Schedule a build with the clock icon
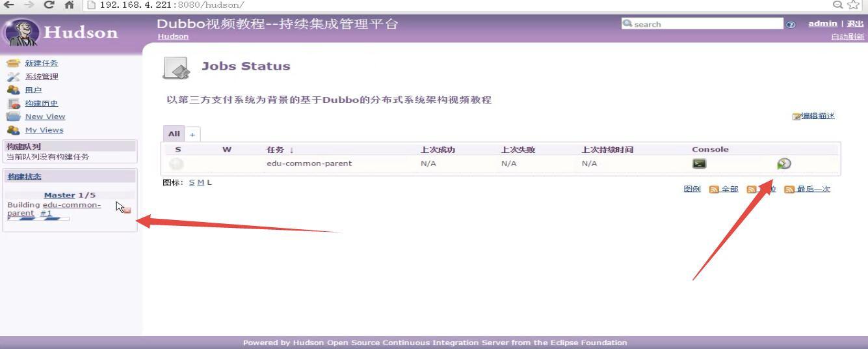This screenshot has height=349, width=868. pyautogui.click(x=784, y=164)
